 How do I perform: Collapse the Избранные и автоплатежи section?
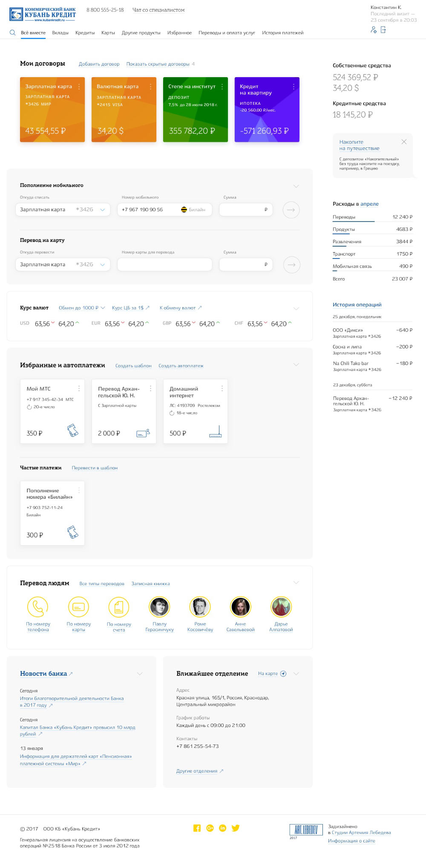[296, 365]
